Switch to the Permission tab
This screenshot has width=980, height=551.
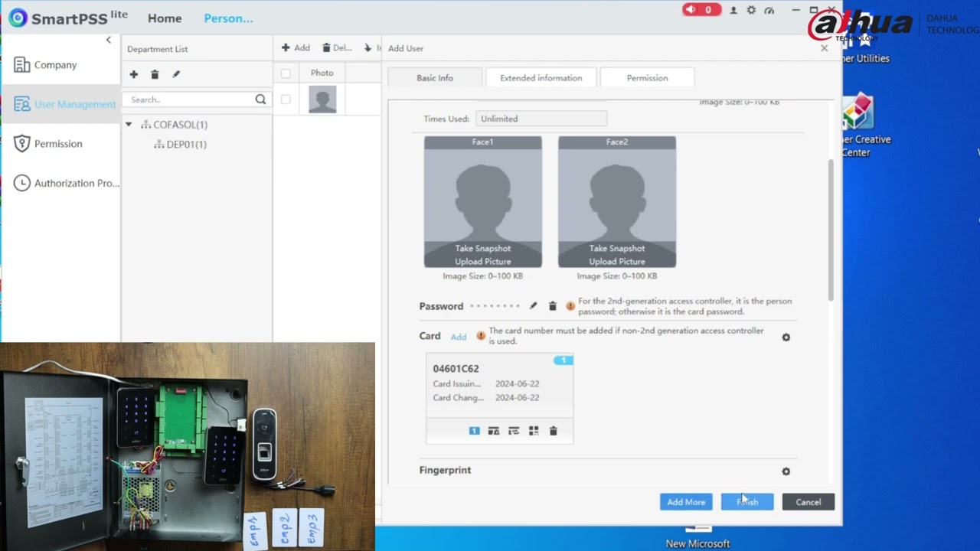[648, 78]
